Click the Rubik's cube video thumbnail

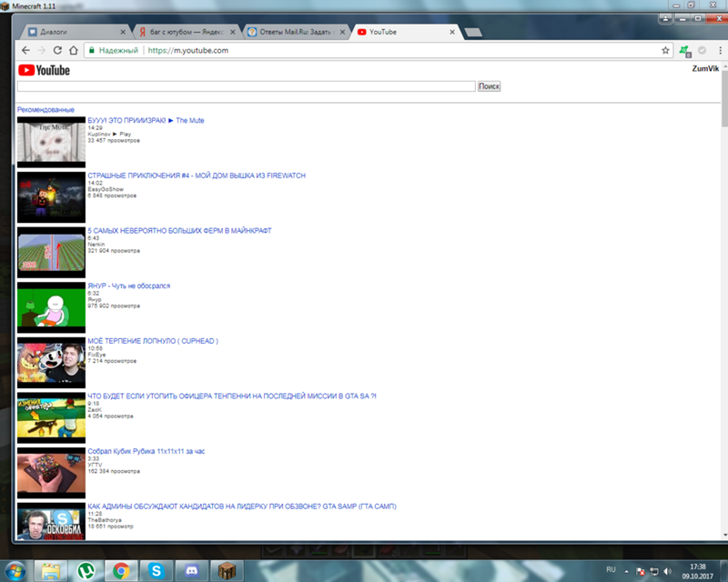tap(51, 473)
